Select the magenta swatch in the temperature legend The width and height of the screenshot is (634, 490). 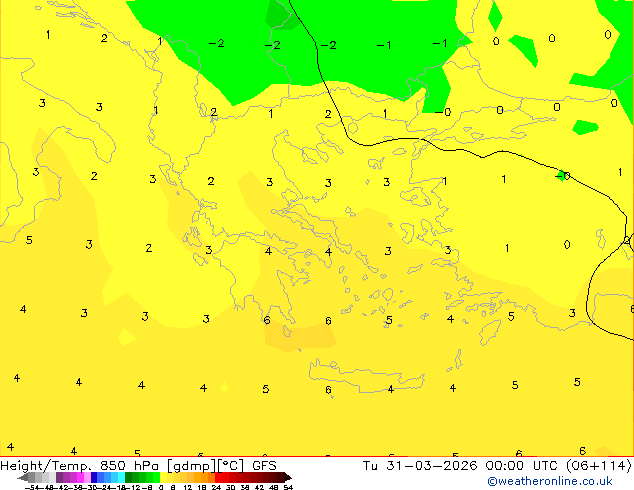(80, 477)
